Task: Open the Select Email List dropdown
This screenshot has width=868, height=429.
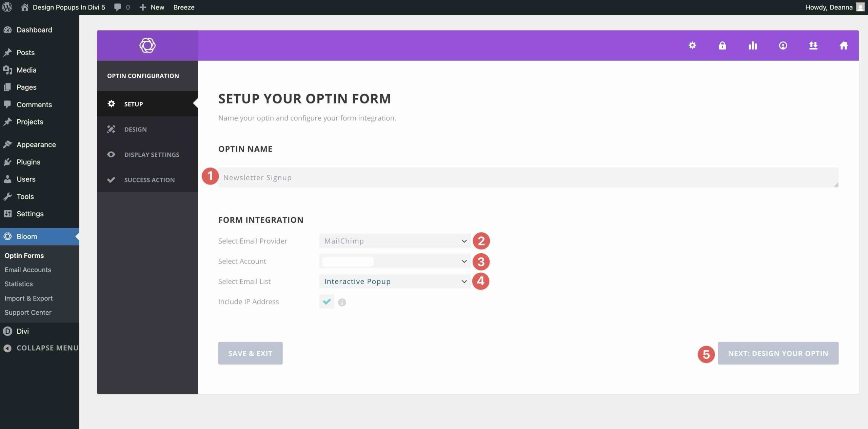Action: click(x=394, y=281)
